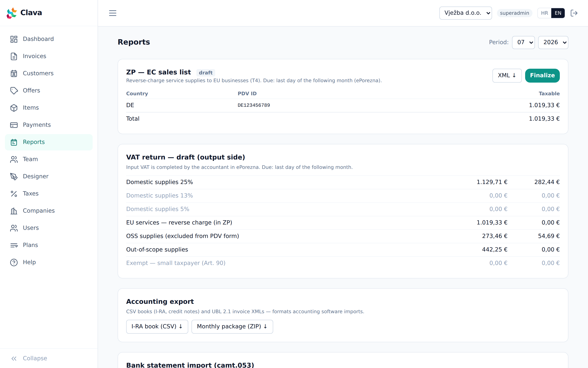Click the Designer pen icon
The width and height of the screenshot is (588, 368).
tap(14, 176)
